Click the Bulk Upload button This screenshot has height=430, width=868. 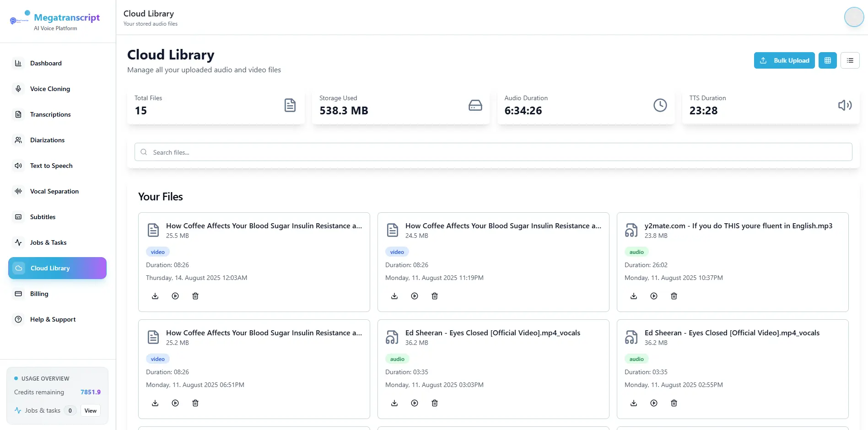point(784,60)
